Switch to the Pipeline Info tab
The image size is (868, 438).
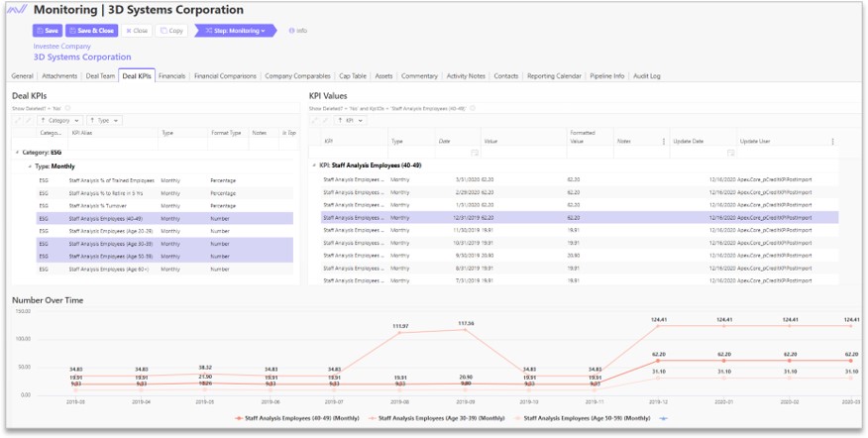606,76
